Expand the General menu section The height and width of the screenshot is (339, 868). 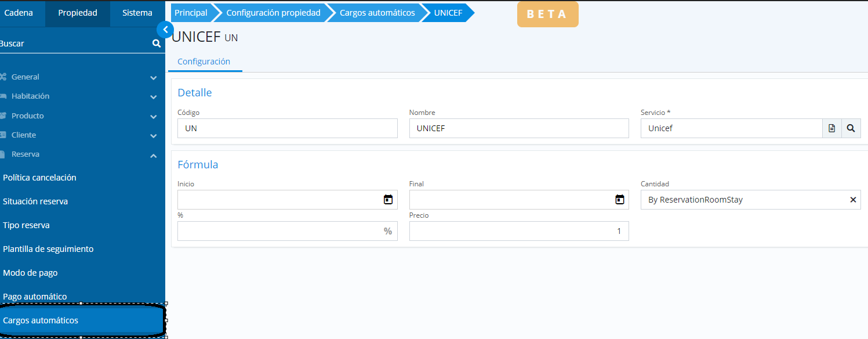pos(153,77)
